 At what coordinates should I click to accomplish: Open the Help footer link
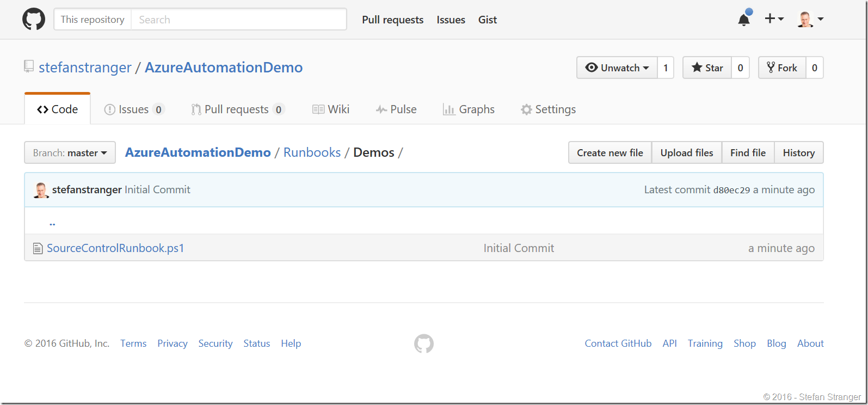[x=291, y=343]
